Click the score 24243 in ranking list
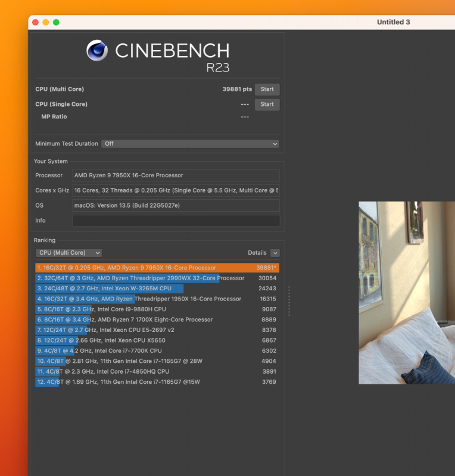This screenshot has width=455, height=476. (x=267, y=289)
